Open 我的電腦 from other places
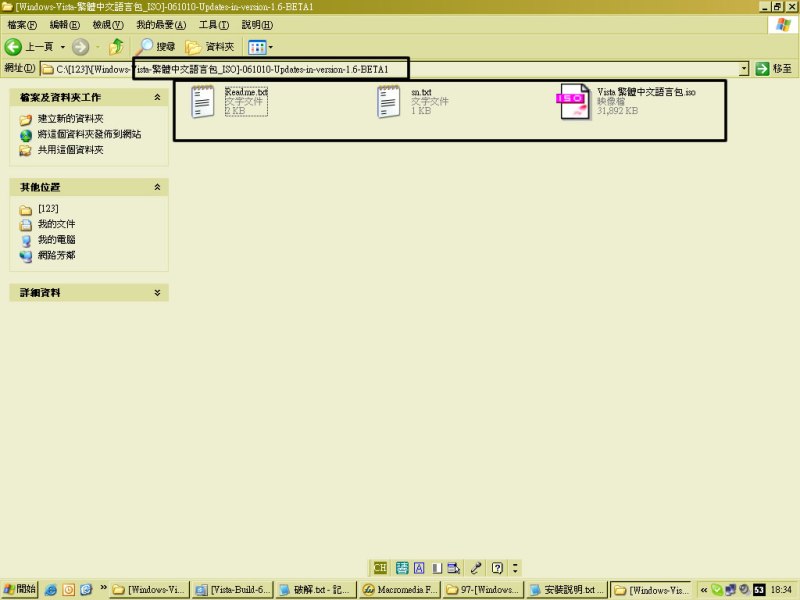800x600 pixels. pyautogui.click(x=57, y=240)
